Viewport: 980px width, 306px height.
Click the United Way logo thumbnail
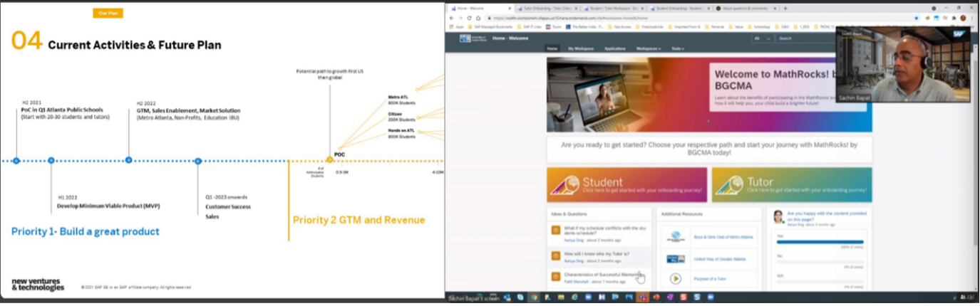pyautogui.click(x=675, y=258)
